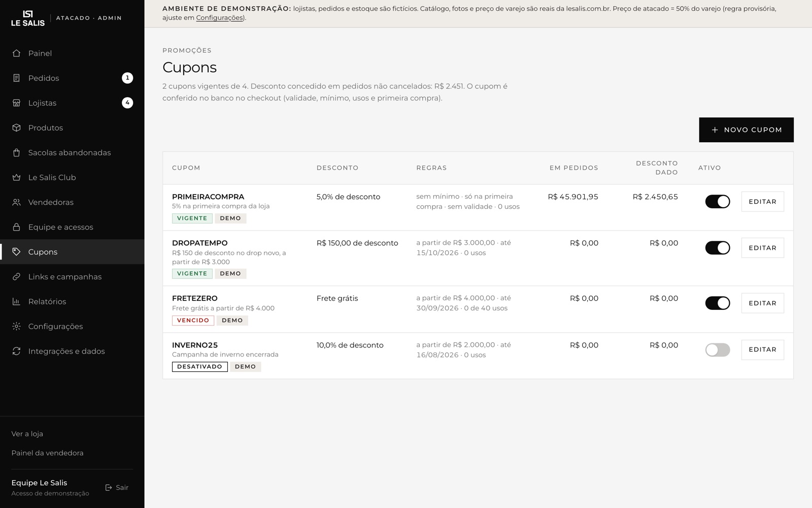Click the Lojistas badge showing 4
The width and height of the screenshot is (812, 508).
(x=127, y=103)
